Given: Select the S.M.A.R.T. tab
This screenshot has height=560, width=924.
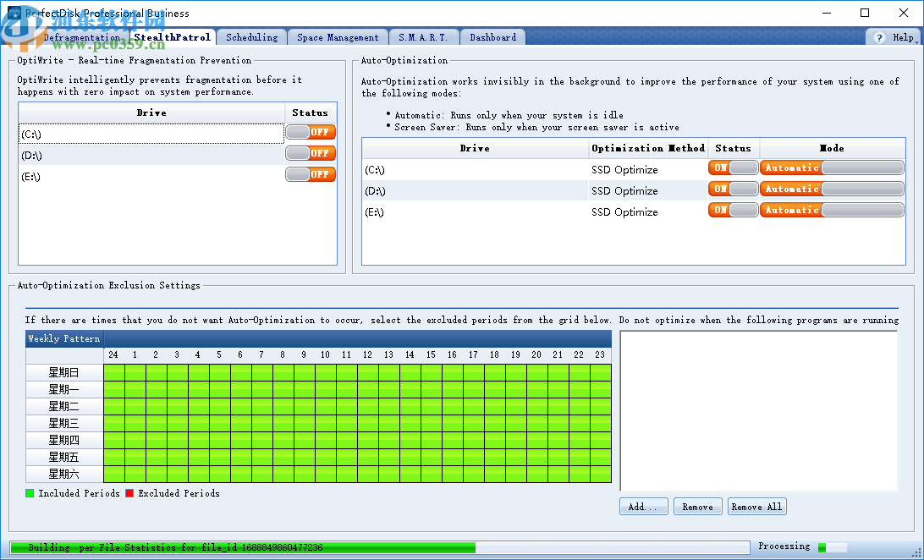Looking at the screenshot, I should pos(424,36).
